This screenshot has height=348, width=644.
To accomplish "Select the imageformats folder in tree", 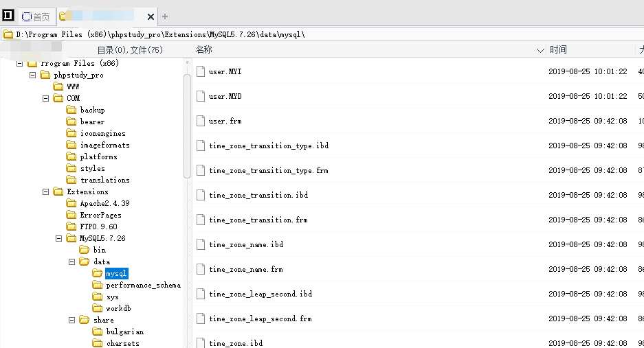I will 104,146.
